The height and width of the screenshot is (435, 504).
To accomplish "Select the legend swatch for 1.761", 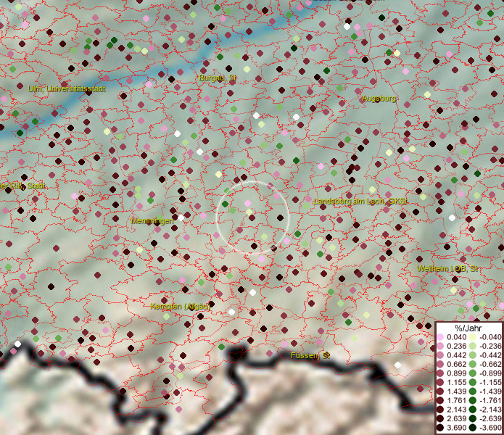I will pos(440,401).
